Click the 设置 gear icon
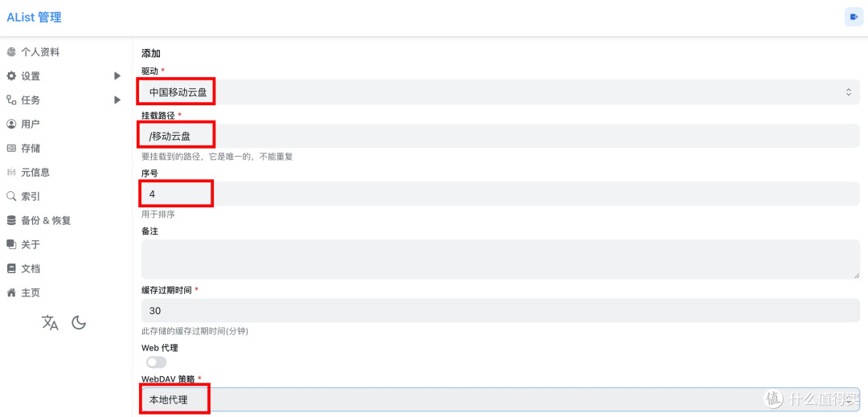Image resolution: width=868 pixels, height=417 pixels. click(x=11, y=76)
